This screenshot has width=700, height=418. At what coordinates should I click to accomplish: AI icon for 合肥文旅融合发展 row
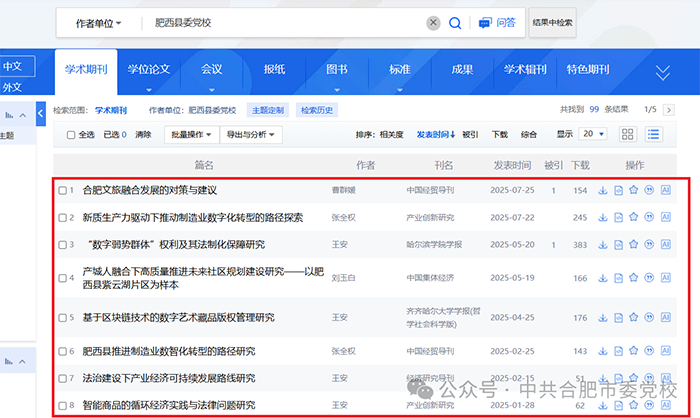(666, 190)
